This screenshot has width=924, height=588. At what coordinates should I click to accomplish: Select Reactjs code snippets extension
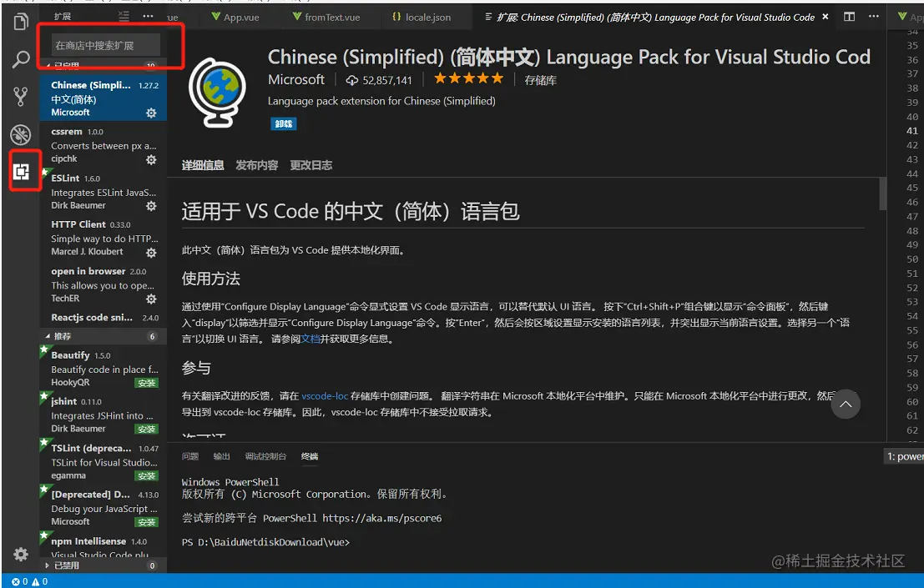click(104, 319)
